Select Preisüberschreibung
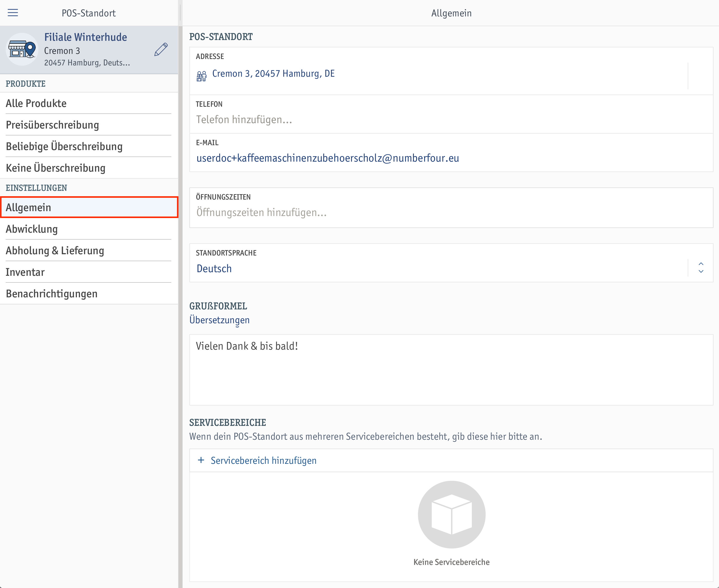Screen dimensions: 719x588 point(89,125)
